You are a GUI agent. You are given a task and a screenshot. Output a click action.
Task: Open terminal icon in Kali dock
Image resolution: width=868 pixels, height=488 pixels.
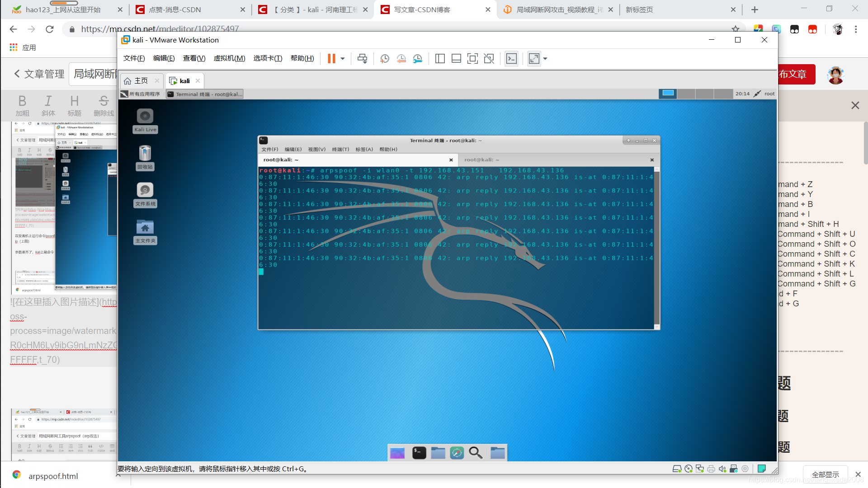point(419,453)
